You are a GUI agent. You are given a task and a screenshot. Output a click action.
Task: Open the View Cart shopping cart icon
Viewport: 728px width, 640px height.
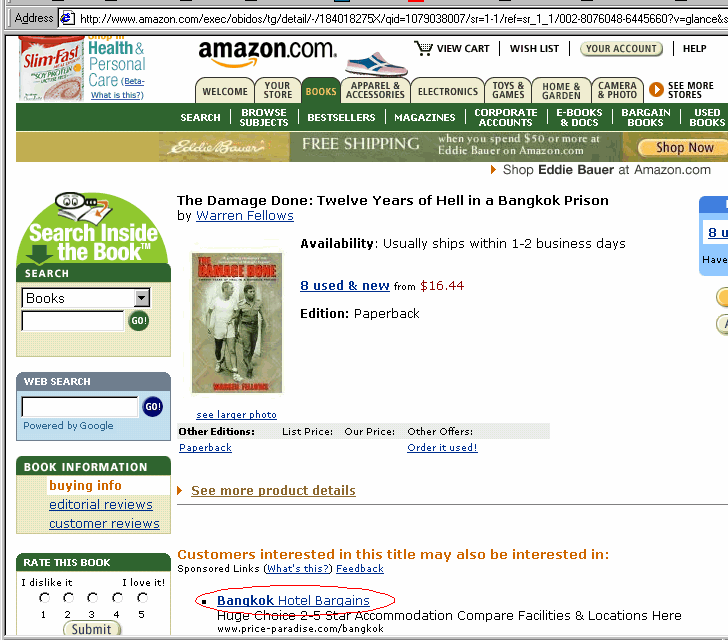423,48
